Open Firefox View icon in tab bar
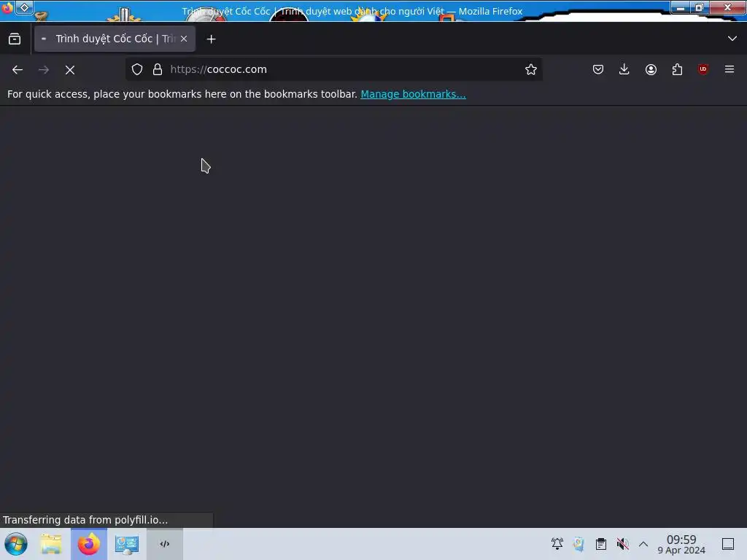The image size is (747, 560). click(15, 39)
